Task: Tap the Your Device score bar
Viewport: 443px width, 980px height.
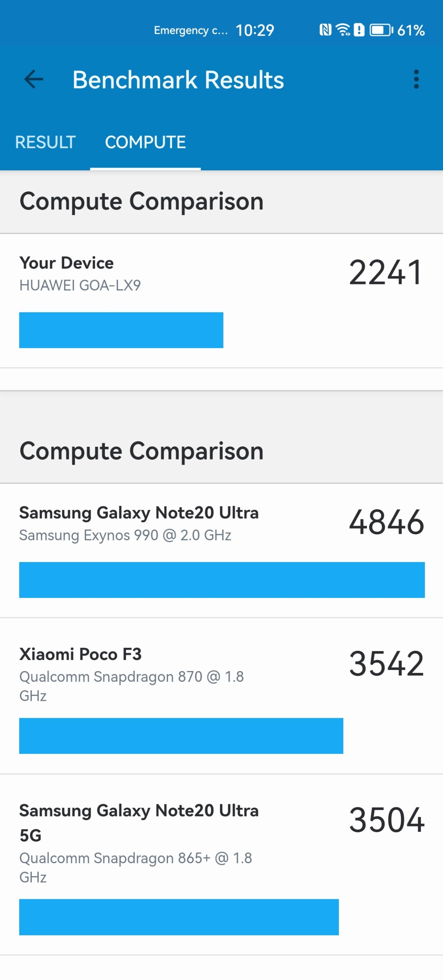Action: [x=121, y=330]
